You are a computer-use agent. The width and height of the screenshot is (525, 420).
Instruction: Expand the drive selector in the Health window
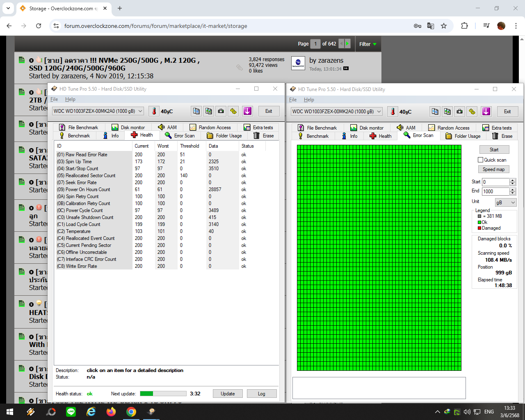click(140, 111)
